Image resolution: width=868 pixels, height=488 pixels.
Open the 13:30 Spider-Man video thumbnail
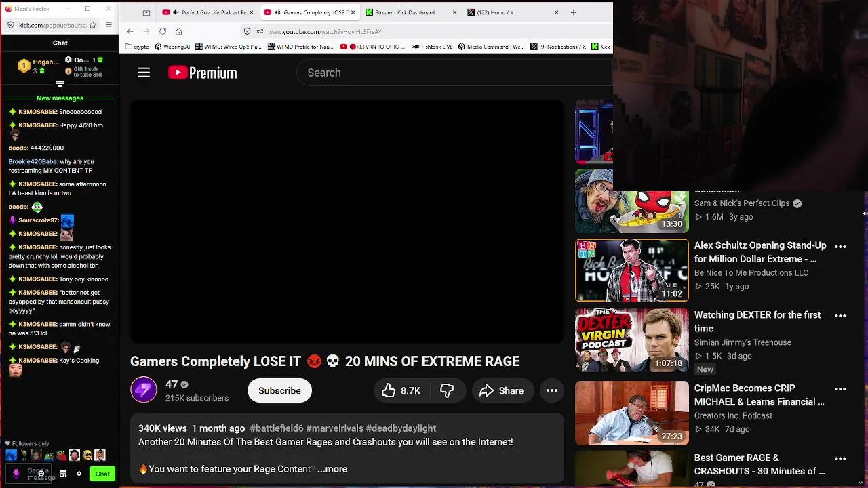click(x=632, y=201)
